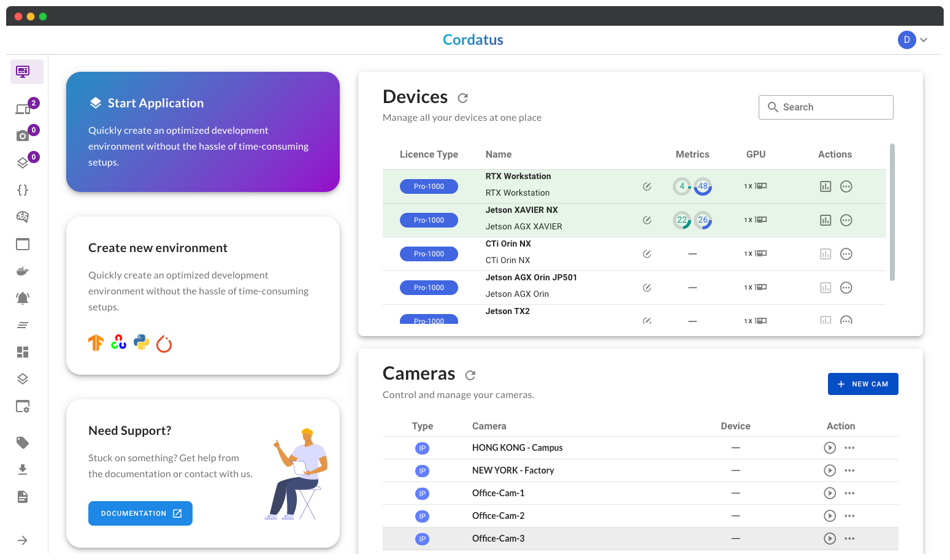This screenshot has width=950, height=560.
Task: Open the devices sidebar icon with badge 2
Action: 23,109
